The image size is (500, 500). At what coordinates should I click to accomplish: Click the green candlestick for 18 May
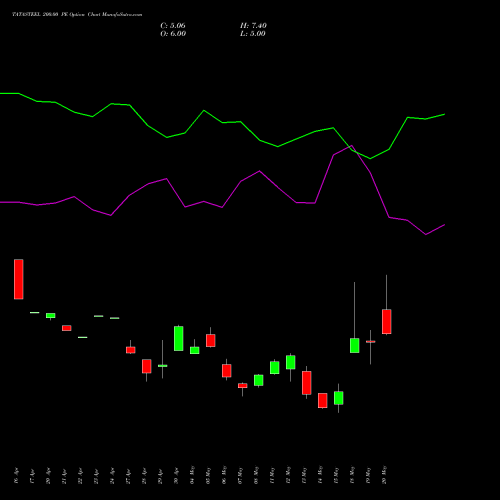click(x=355, y=345)
